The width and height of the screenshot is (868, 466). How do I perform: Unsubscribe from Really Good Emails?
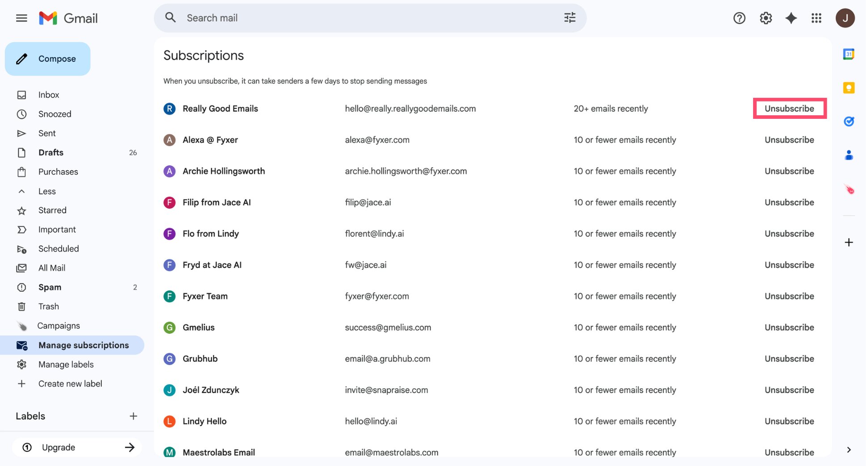789,109
